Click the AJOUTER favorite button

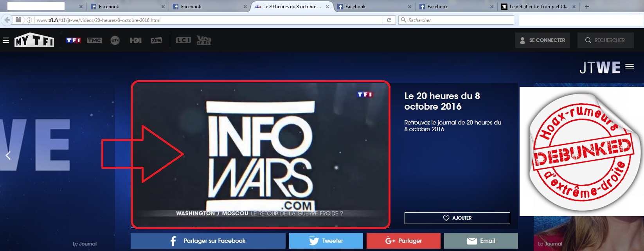coord(457,218)
